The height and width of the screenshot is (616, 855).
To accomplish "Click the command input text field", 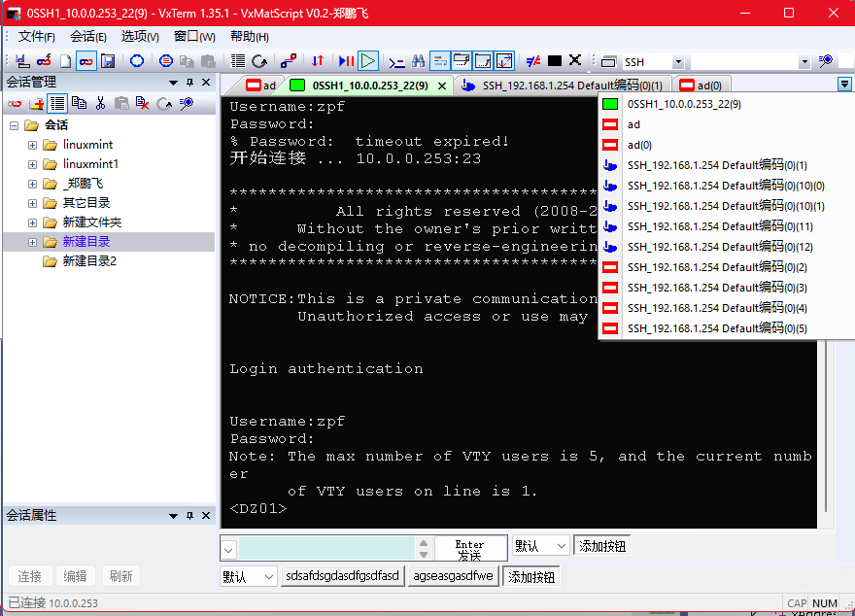I will click(x=333, y=548).
